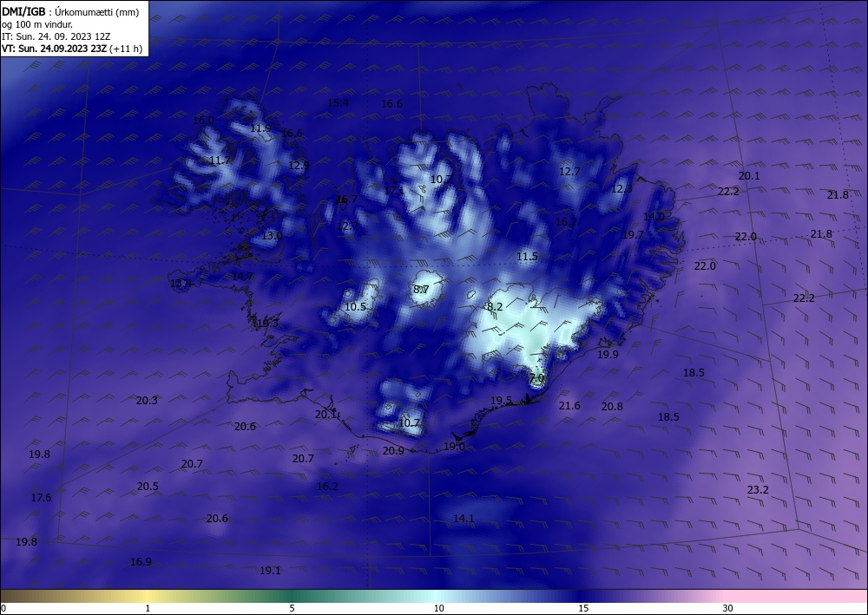Select the initial time line "IT: Sun. 24. 09. 2023 12Z"
The width and height of the screenshot is (868, 615).
coord(56,36)
